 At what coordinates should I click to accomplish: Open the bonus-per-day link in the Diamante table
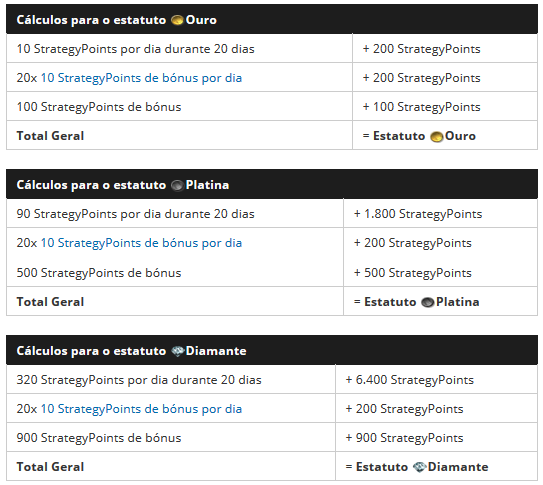pos(141,409)
